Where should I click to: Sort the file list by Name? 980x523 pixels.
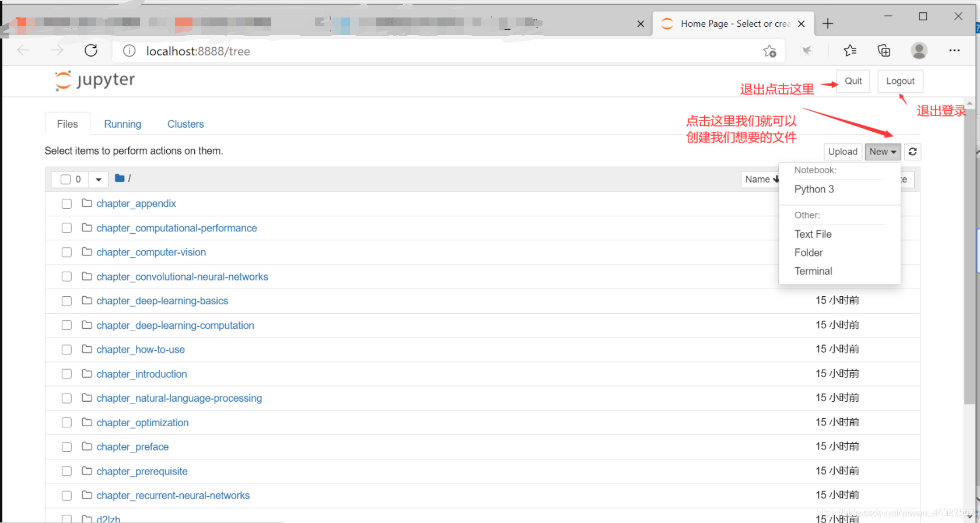click(x=761, y=180)
